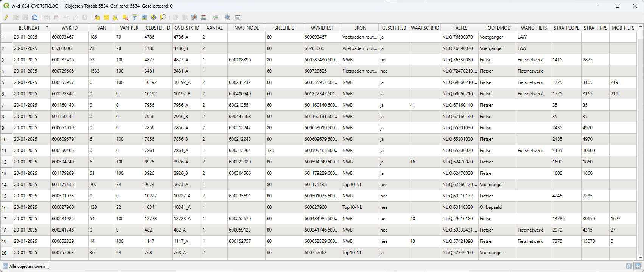Click the paste features icon
Screen dimensions: 644x272
85,17
